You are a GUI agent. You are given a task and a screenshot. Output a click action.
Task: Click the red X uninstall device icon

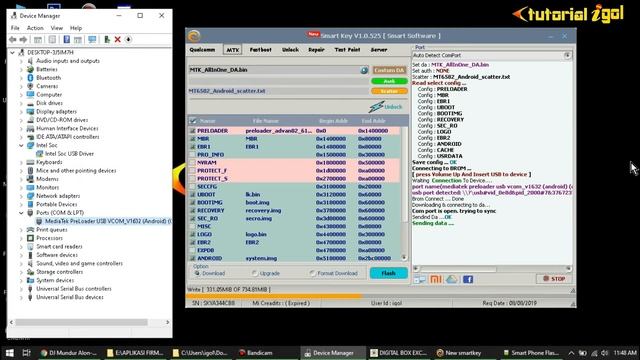coord(118,40)
